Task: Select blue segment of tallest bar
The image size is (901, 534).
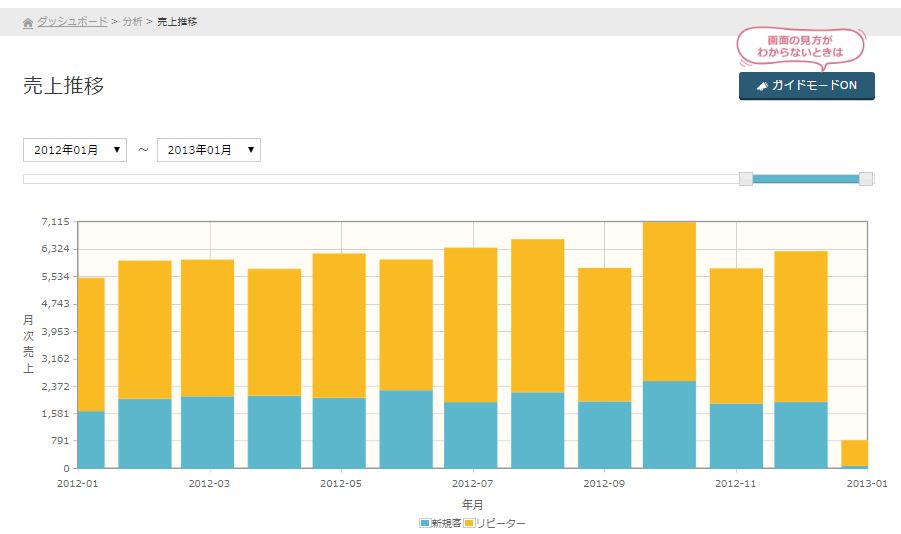Action: point(669,425)
